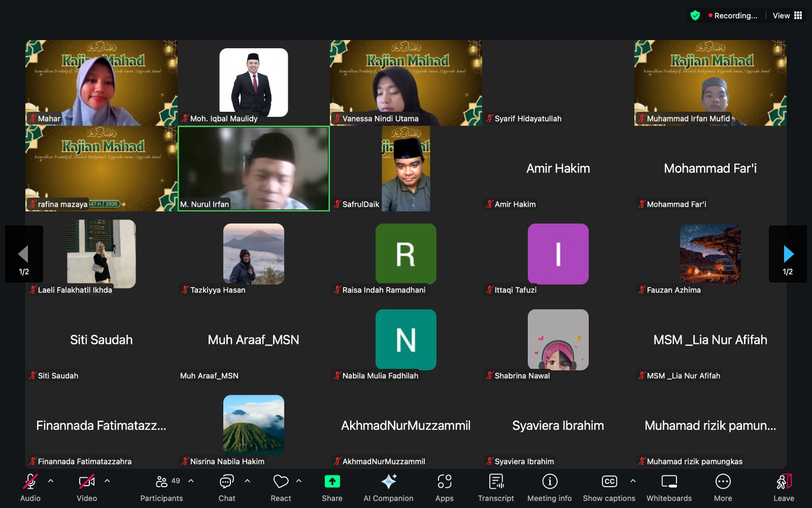Open the meeting Transcript
The image size is (812, 508).
[496, 488]
